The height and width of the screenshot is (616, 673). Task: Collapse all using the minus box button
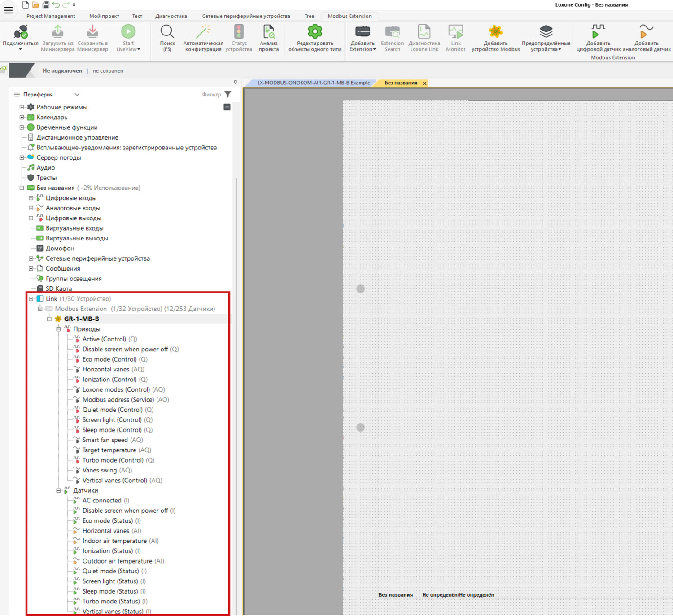pyautogui.click(x=227, y=107)
